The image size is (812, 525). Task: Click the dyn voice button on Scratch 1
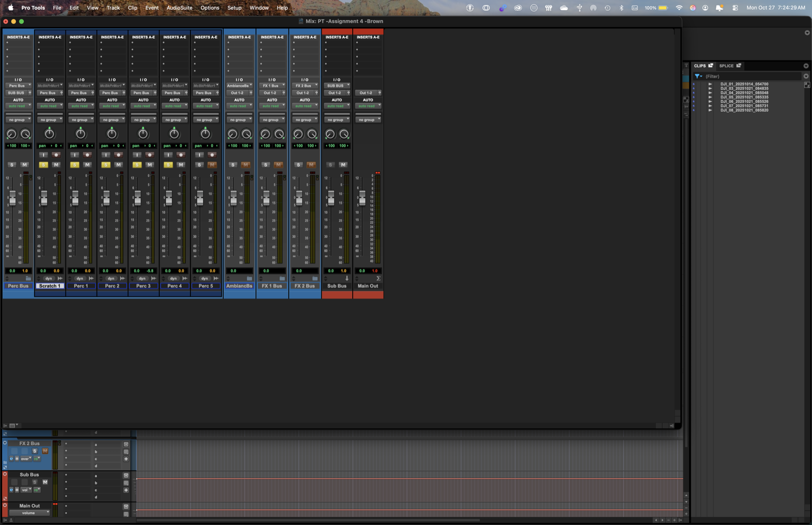point(49,278)
